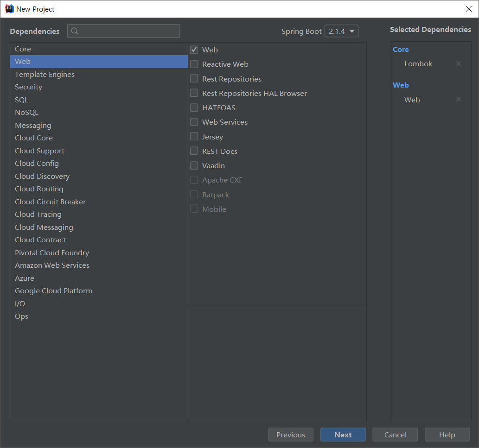Tick the REST Docs checkbox
Screen dimensions: 479x448
[x=194, y=151]
